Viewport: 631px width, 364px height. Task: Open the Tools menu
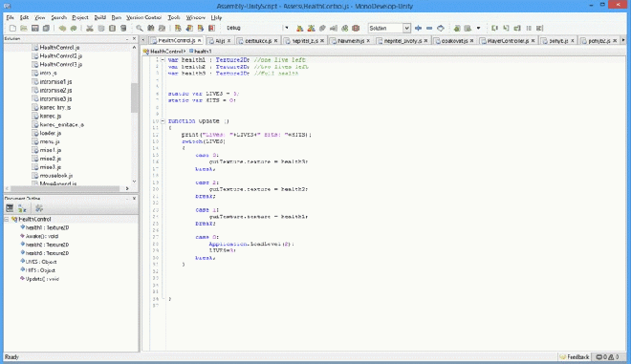(x=174, y=18)
